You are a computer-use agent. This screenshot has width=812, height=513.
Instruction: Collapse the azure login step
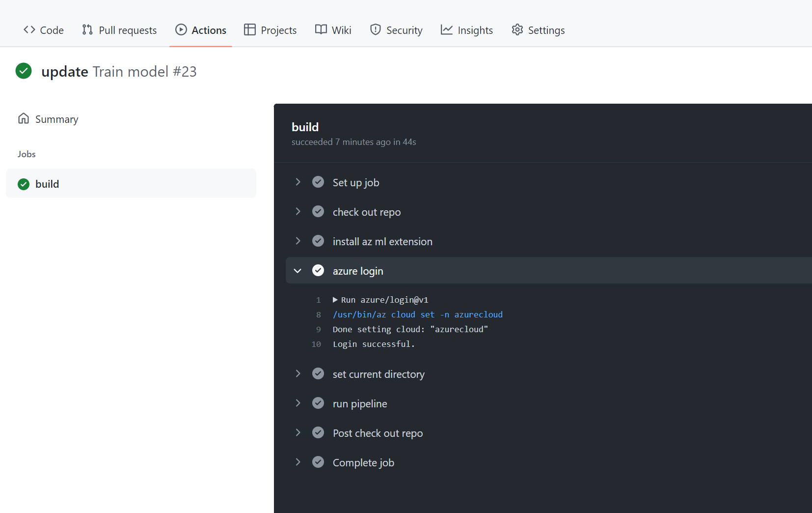click(298, 271)
